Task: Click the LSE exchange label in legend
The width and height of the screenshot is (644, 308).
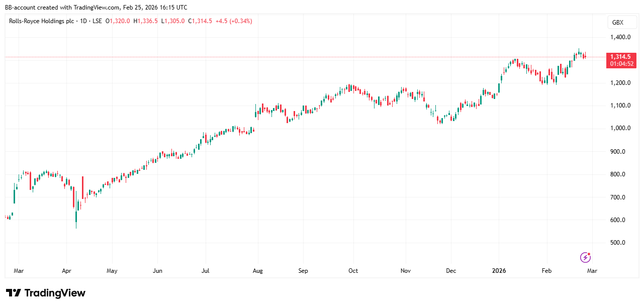Action: [x=97, y=21]
